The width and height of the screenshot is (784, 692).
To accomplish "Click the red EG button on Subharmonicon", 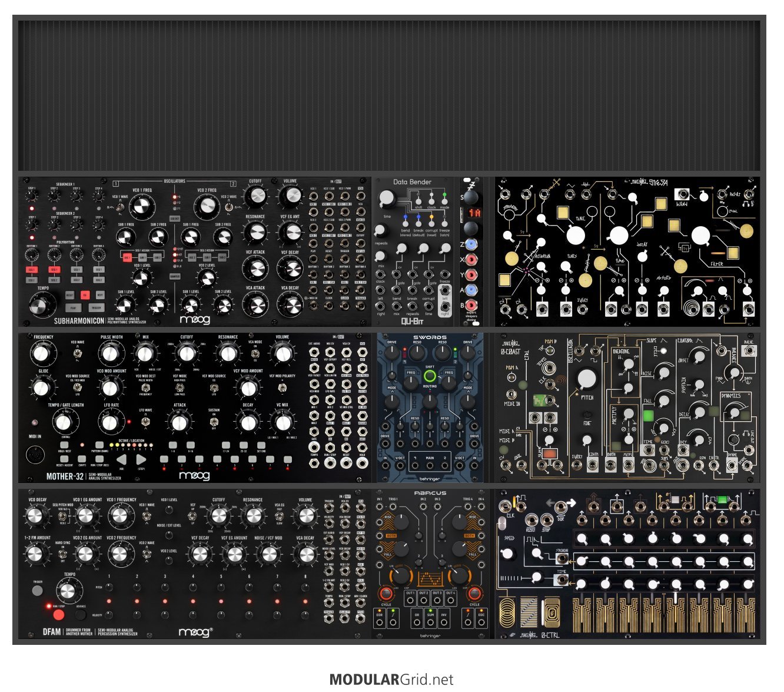I will (85, 295).
